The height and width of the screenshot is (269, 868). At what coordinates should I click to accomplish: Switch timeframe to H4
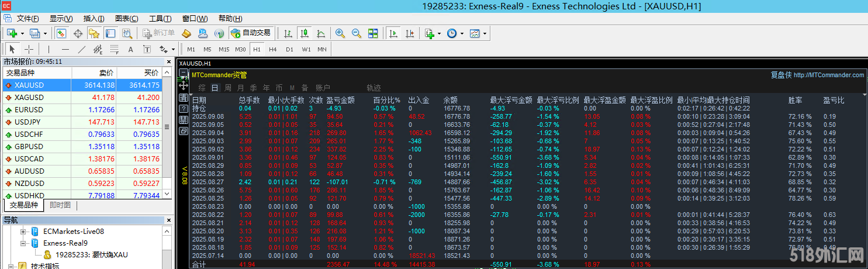pyautogui.click(x=273, y=49)
